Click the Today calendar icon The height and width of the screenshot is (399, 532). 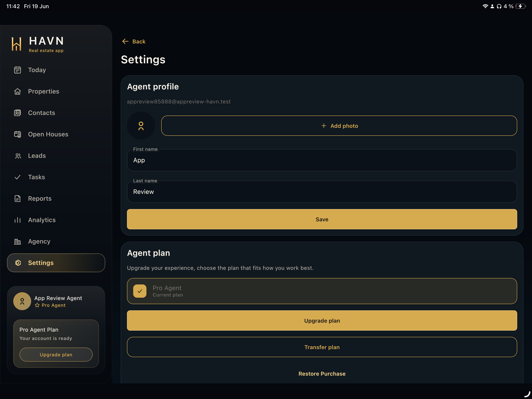[x=18, y=70]
